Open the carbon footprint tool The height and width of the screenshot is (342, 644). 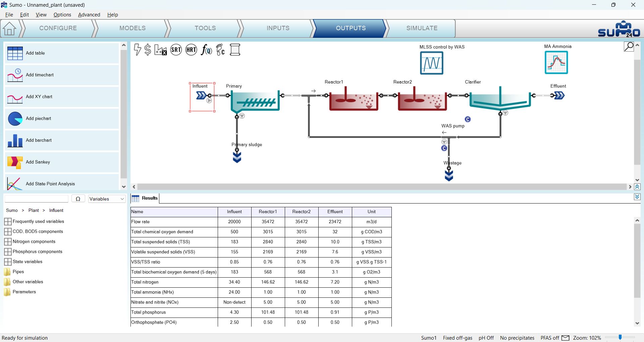pyautogui.click(x=220, y=50)
